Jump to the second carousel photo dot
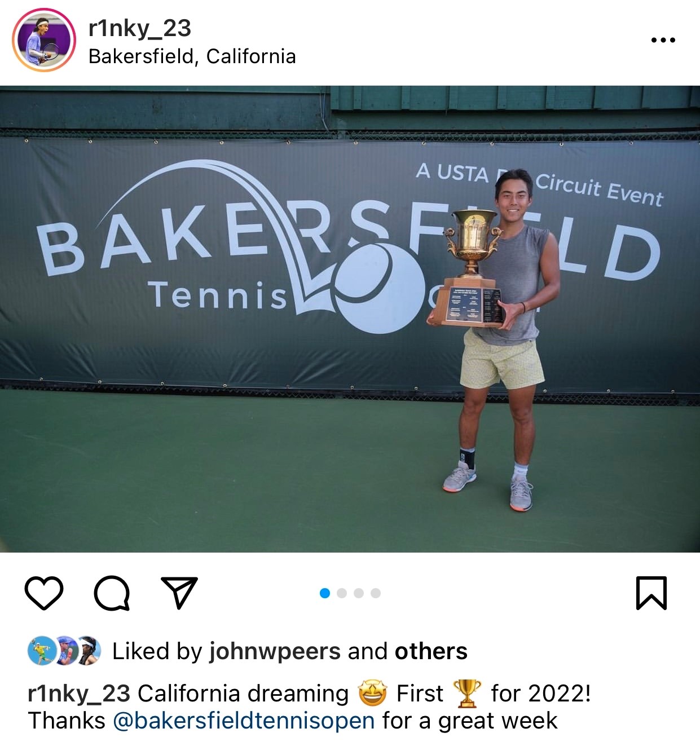The height and width of the screenshot is (746, 700). [x=342, y=593]
